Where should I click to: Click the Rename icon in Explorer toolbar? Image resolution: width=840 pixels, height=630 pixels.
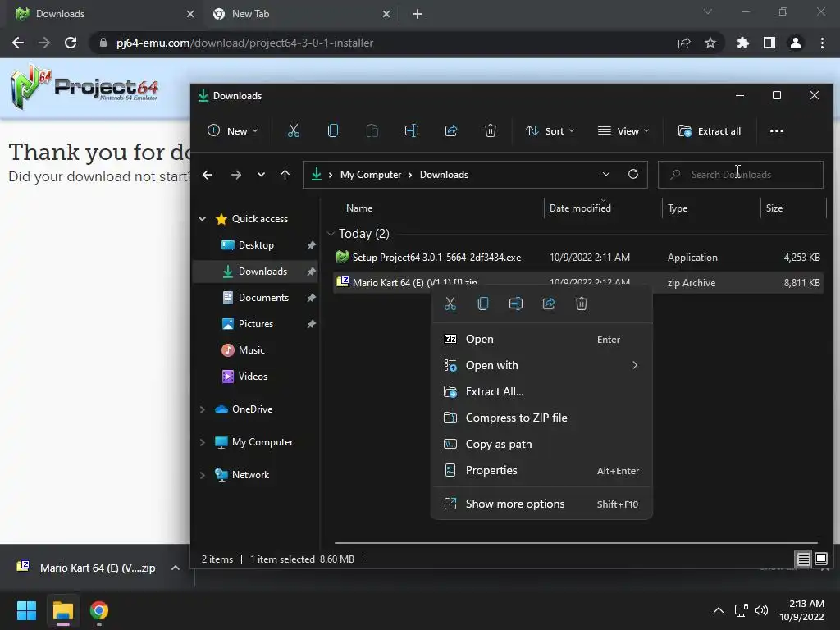click(x=412, y=130)
